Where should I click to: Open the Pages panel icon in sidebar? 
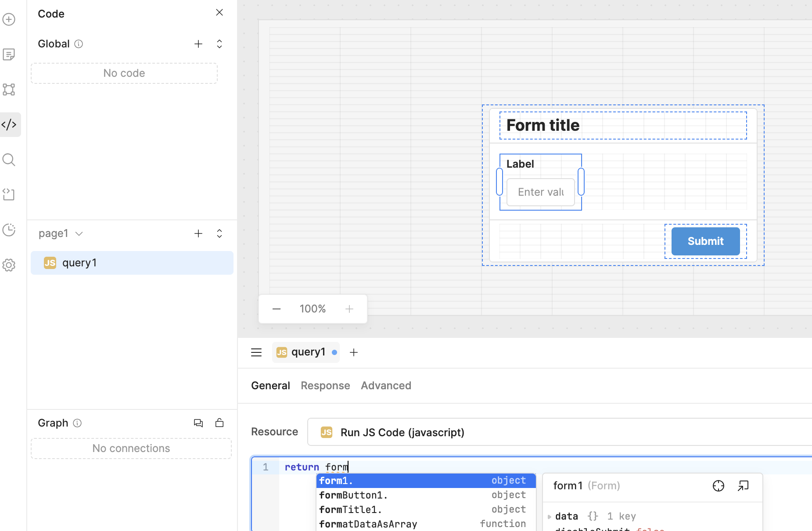[x=9, y=54]
